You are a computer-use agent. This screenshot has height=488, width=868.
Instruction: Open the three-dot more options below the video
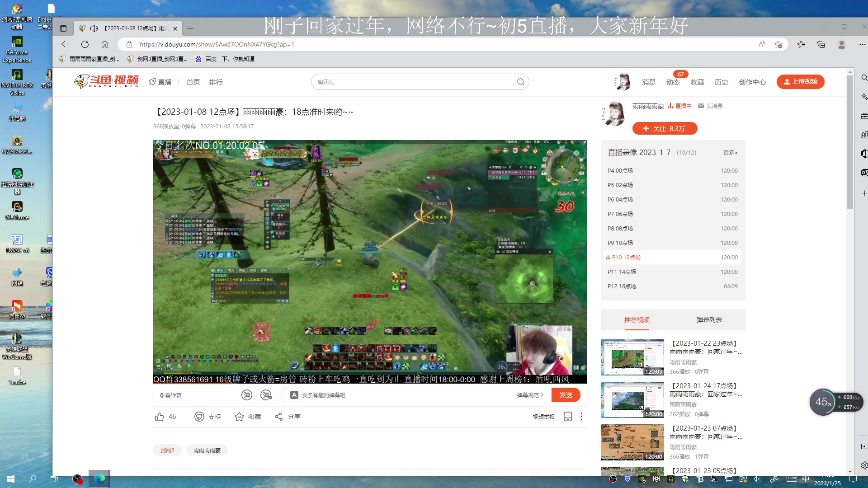pyautogui.click(x=582, y=417)
